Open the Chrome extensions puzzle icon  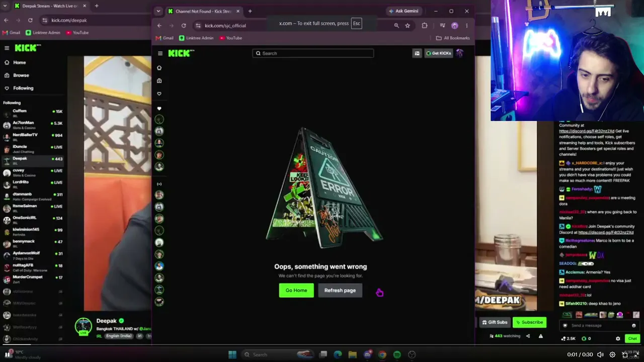tap(425, 26)
